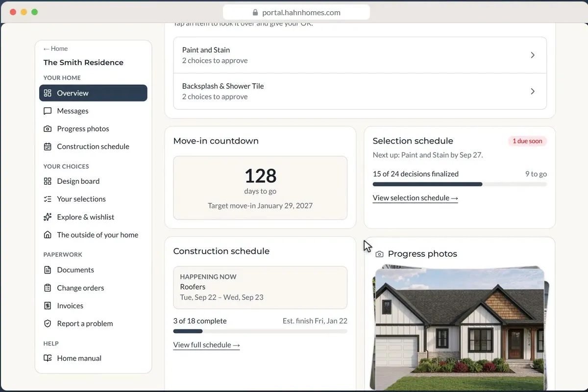The image size is (588, 392).
Task: Click the Selection schedule heading
Action: (413, 141)
